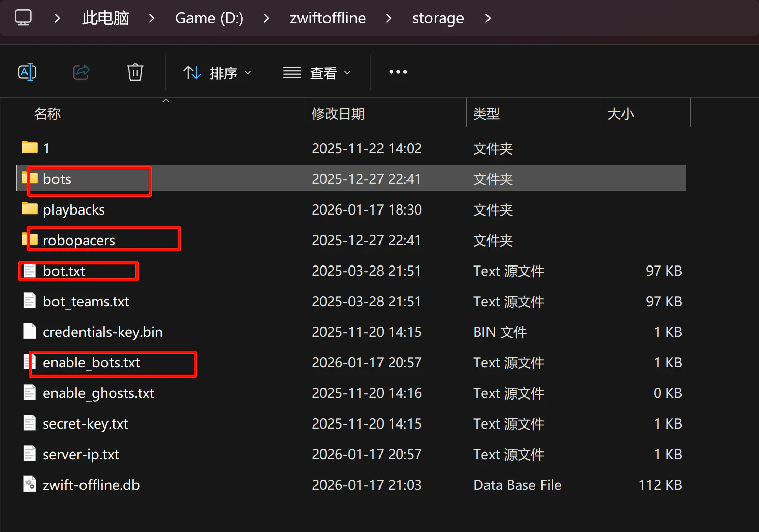
Task: Click the Rename icon in toolbar
Action: point(27,72)
